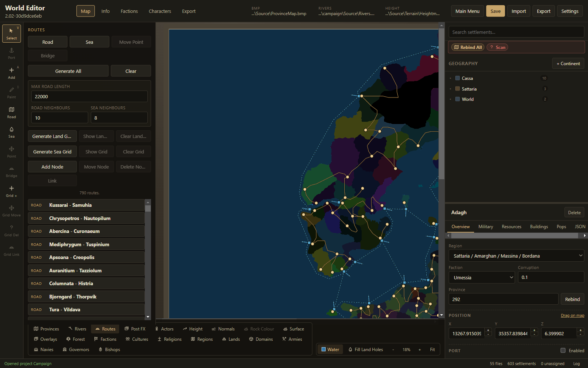Select the Road tool in sidebar
The height and width of the screenshot is (368, 588).
pos(11,113)
